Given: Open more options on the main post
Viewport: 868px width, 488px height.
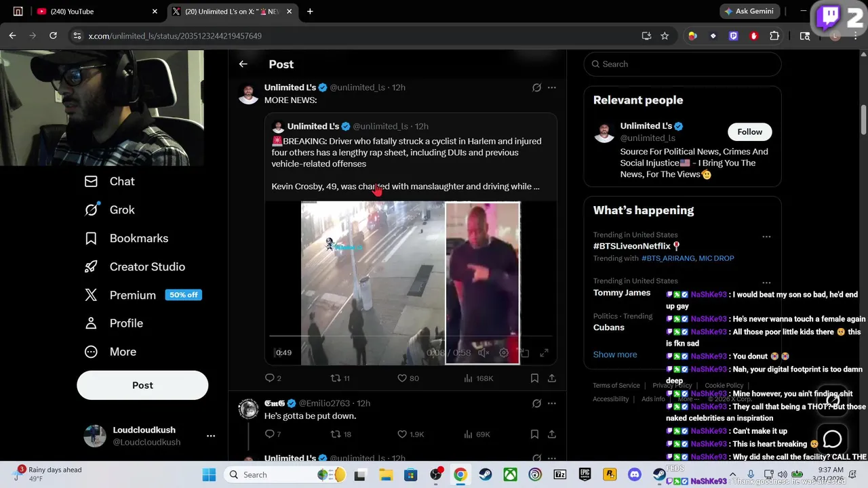Looking at the screenshot, I should (x=552, y=87).
